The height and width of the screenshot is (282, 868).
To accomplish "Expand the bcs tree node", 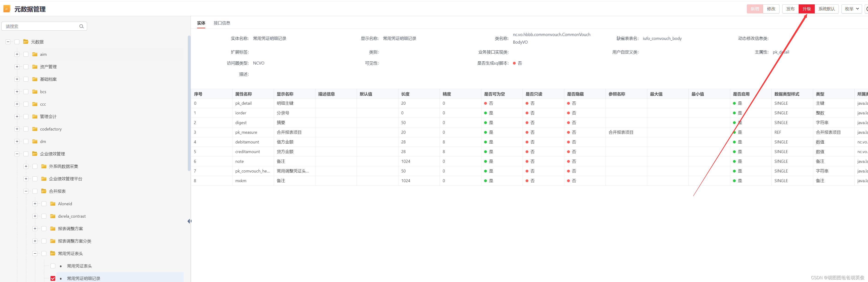I will click(17, 92).
